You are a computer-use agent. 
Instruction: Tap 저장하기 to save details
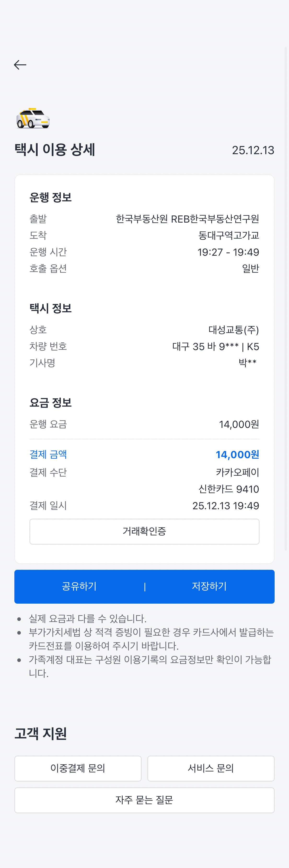point(209,586)
